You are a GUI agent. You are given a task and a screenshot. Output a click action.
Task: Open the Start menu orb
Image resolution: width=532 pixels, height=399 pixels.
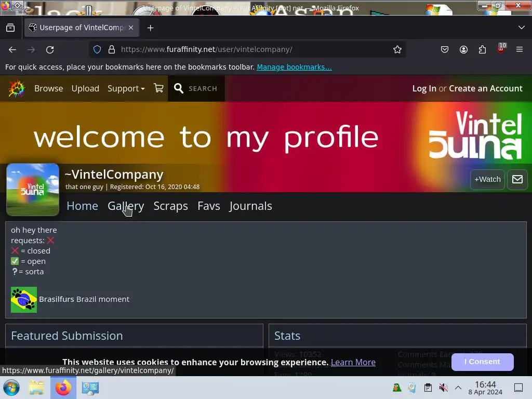[x=11, y=388]
